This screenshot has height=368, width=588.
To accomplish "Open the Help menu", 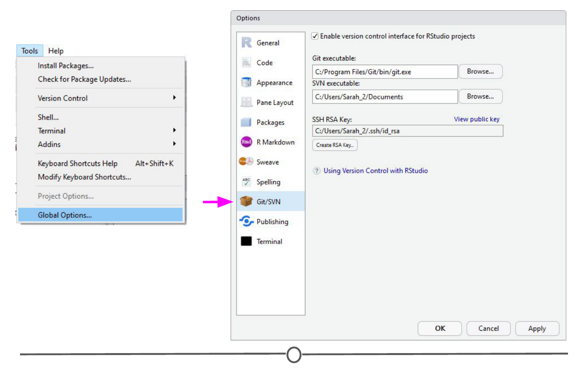I will click(56, 51).
